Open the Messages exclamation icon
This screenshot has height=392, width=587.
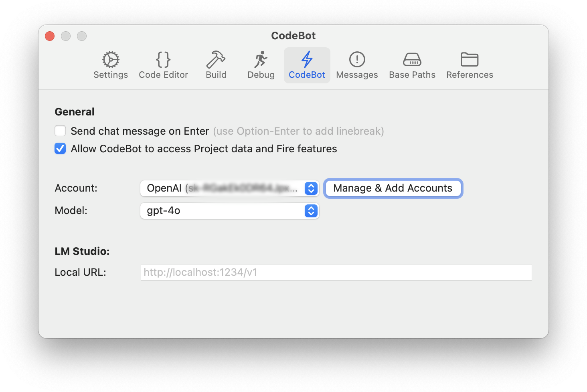357,59
